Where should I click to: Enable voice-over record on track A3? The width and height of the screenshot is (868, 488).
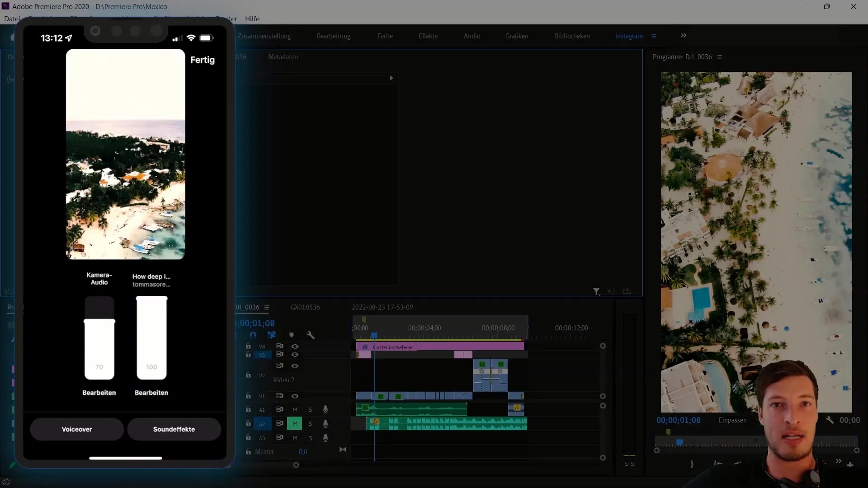(325, 438)
